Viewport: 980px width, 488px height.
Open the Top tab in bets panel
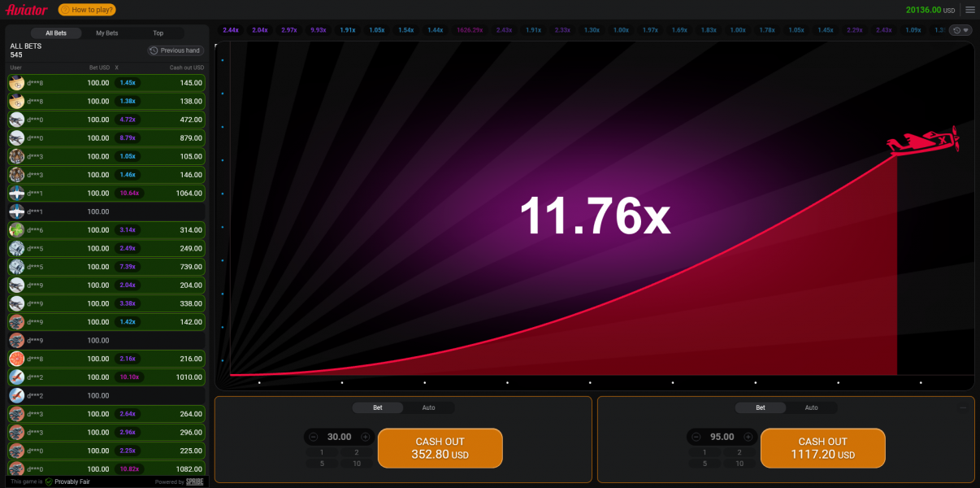click(x=158, y=33)
